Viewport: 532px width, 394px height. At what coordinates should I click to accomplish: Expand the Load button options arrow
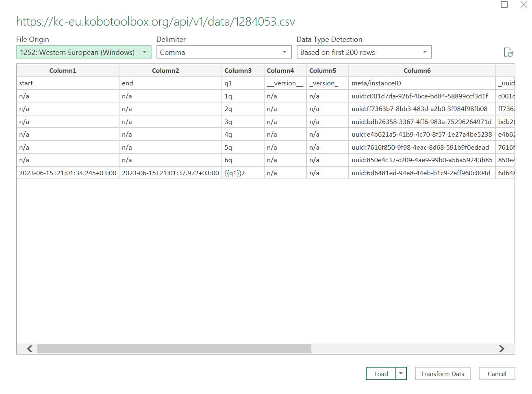[401, 373]
